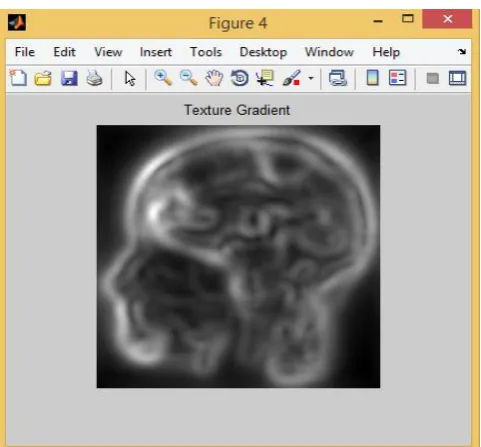Click the Texture Gradient brain image

pyautogui.click(x=238, y=256)
